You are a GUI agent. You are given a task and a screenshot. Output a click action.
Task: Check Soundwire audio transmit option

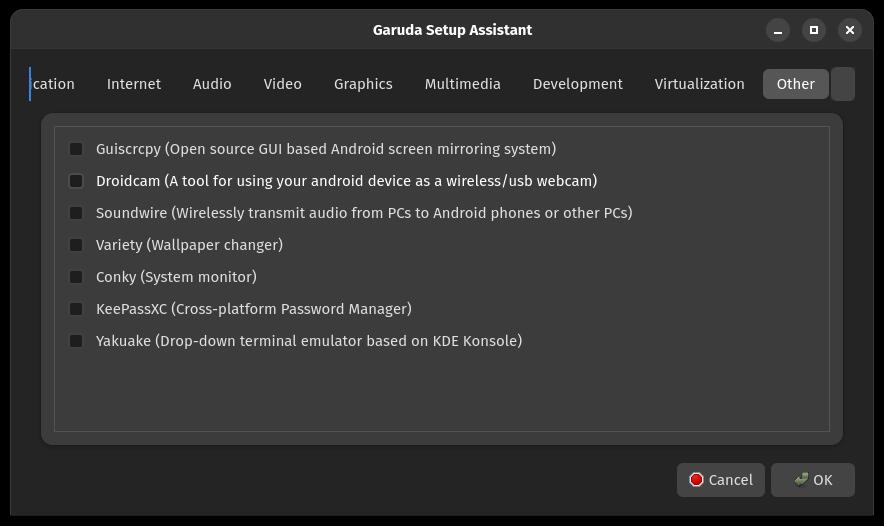pos(76,213)
